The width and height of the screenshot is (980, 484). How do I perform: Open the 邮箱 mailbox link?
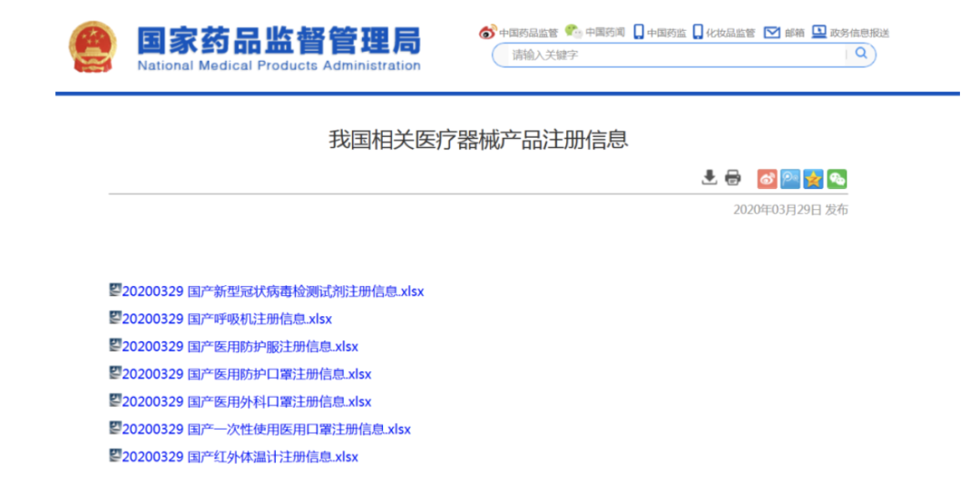(x=785, y=33)
